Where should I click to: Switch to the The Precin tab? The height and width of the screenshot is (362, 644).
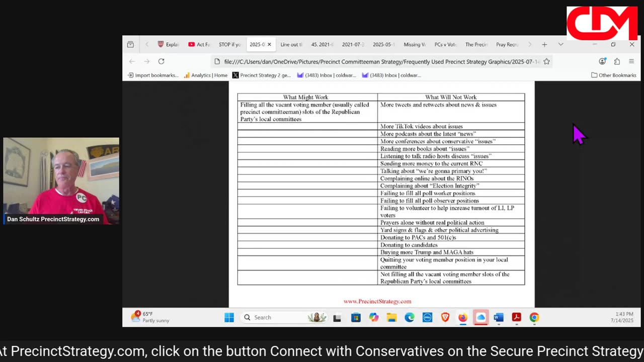[476, 44]
